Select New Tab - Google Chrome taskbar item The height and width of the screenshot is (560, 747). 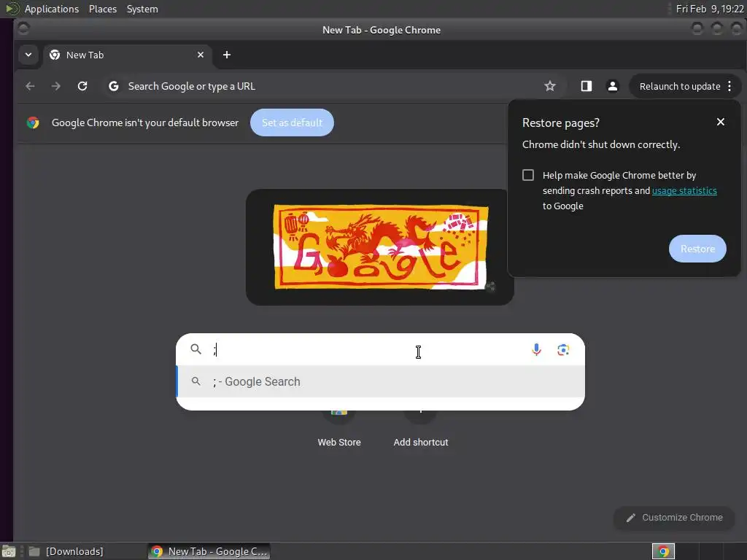pos(209,551)
